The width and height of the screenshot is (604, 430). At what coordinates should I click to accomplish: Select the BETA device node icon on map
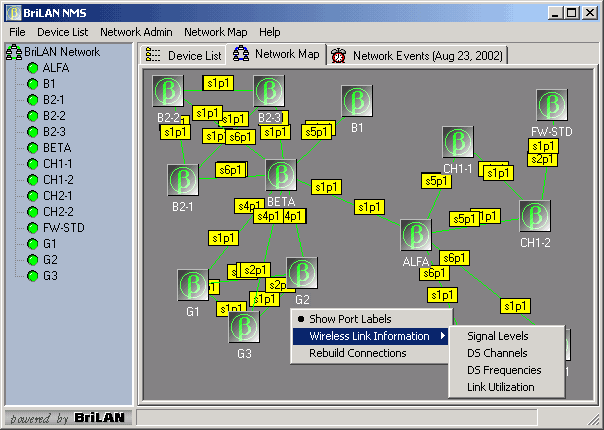281,175
